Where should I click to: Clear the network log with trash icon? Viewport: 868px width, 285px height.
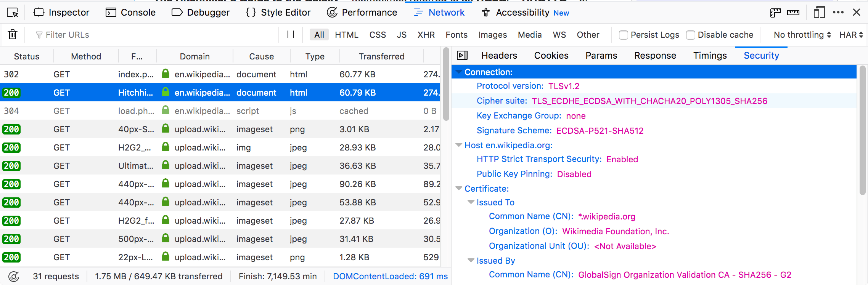(x=13, y=35)
